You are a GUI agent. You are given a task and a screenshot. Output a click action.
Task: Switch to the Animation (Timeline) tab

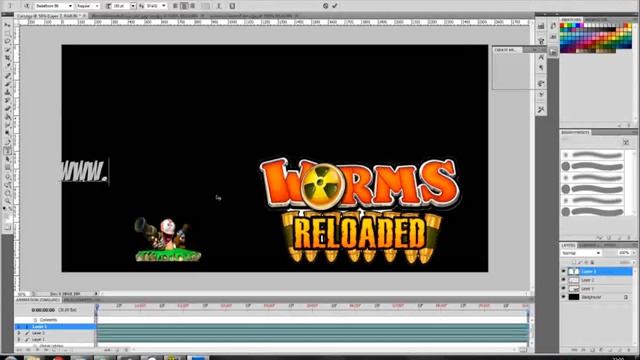pos(38,300)
